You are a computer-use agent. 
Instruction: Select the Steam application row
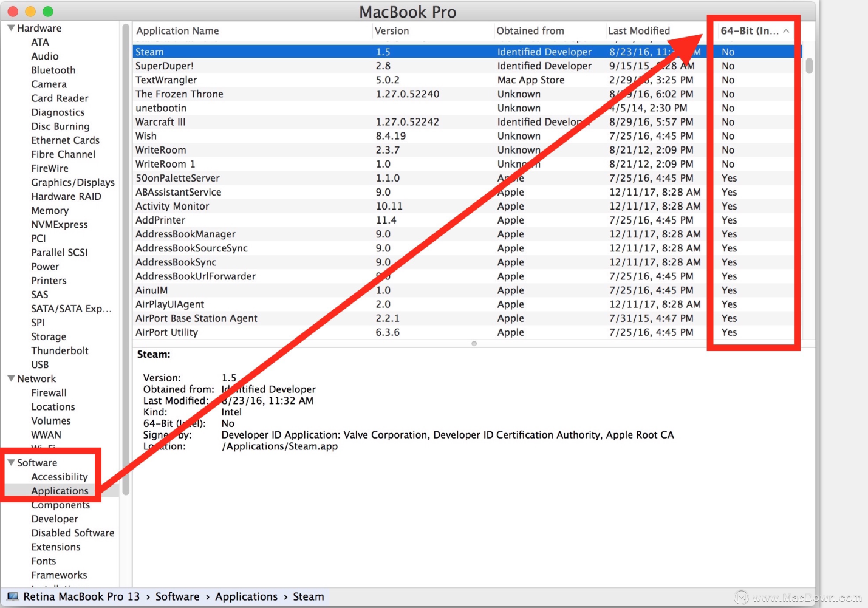[467, 52]
